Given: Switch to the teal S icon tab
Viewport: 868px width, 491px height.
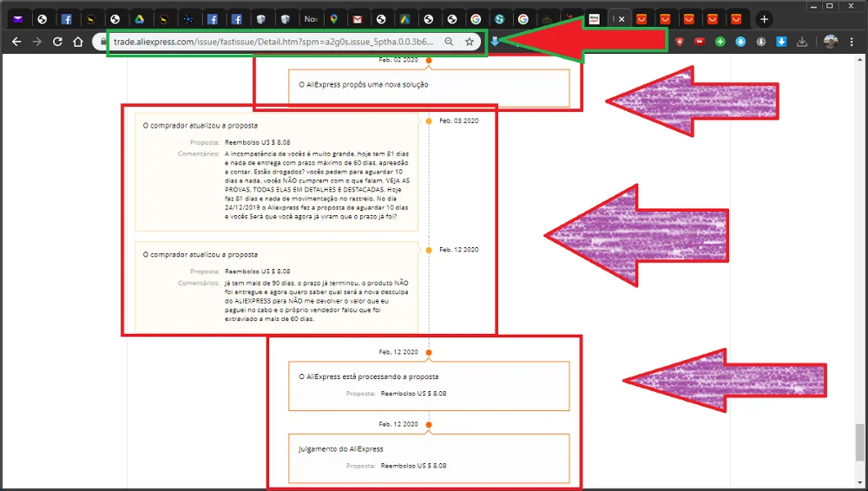Looking at the screenshot, I should [x=499, y=19].
